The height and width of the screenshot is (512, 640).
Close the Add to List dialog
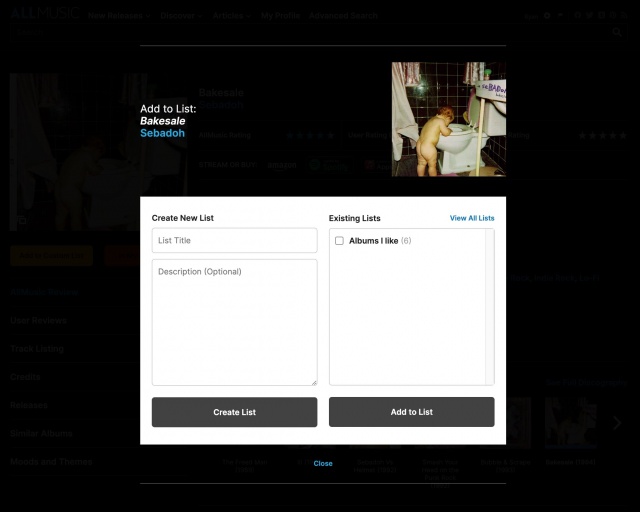pyautogui.click(x=323, y=463)
